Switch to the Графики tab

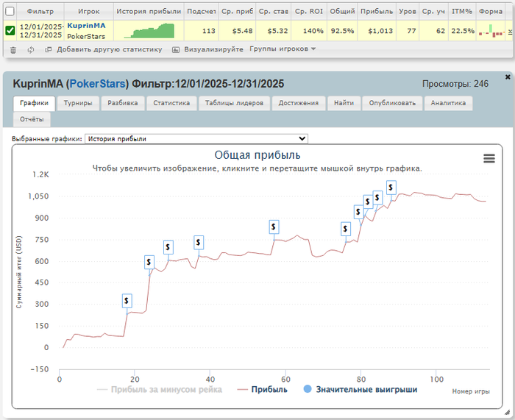[34, 103]
